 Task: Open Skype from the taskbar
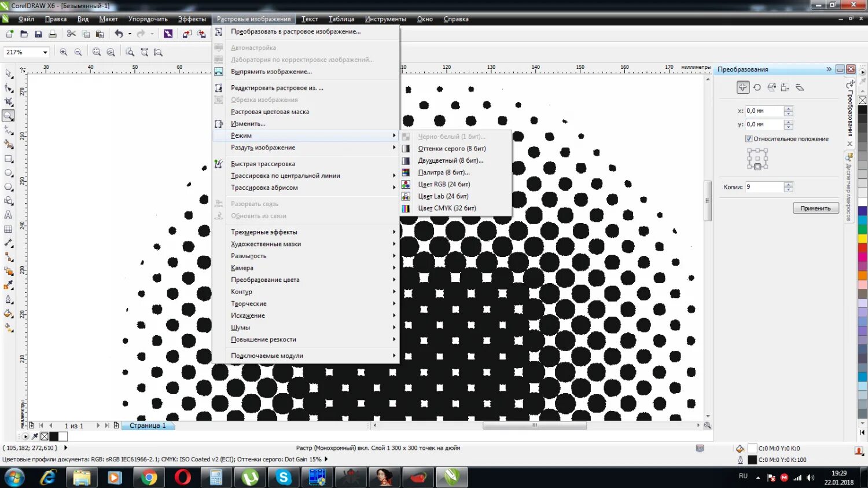click(x=284, y=478)
